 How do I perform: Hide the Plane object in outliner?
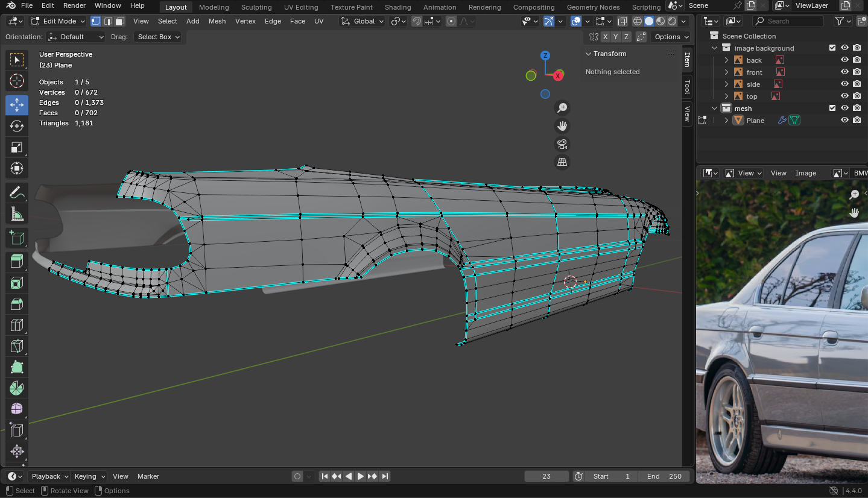[844, 120]
